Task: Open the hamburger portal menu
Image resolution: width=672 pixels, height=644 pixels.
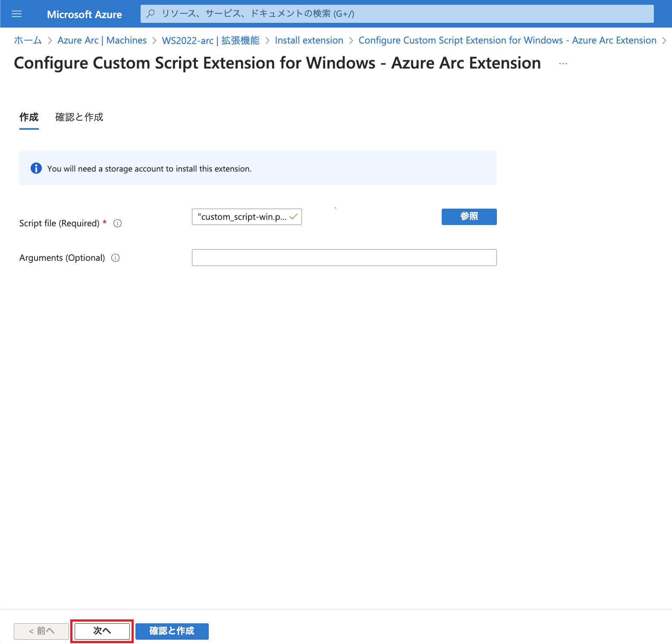Action: [x=16, y=14]
